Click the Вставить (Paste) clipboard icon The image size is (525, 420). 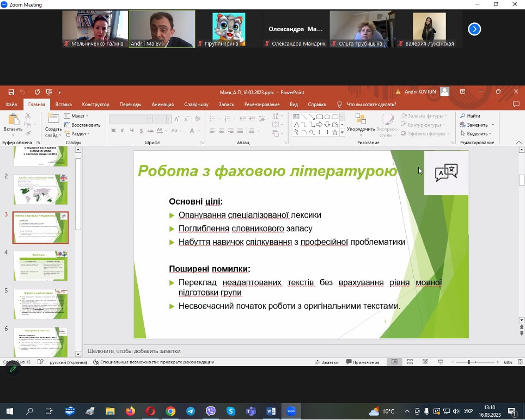point(13,120)
